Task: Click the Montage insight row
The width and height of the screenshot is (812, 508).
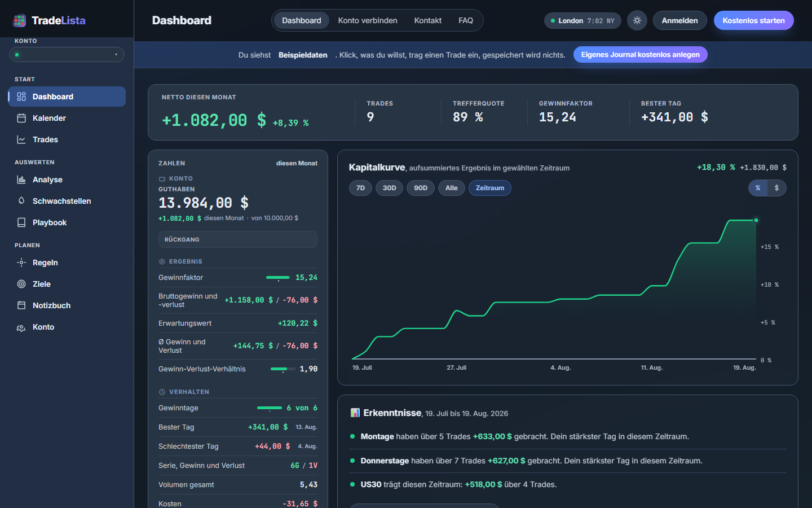Action: 568,436
